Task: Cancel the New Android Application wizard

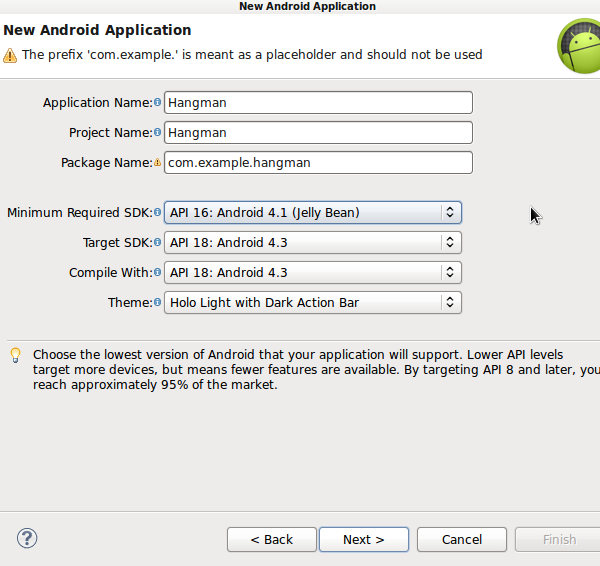Action: coord(462,540)
